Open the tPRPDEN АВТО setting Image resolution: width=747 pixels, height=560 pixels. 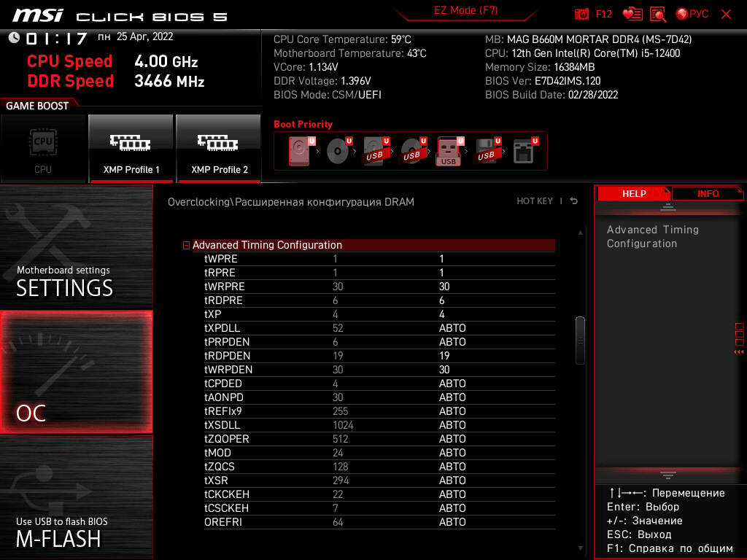[x=452, y=342]
